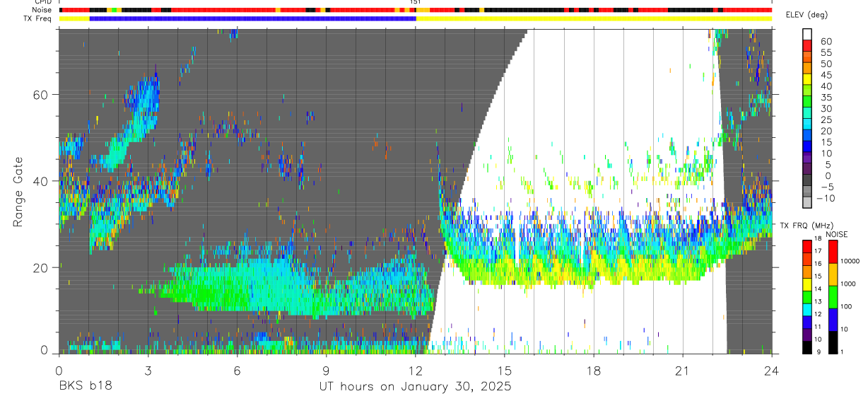This screenshot has width=868, height=401.
Task: Click the y-axis tick label 20
Action: click(x=41, y=267)
